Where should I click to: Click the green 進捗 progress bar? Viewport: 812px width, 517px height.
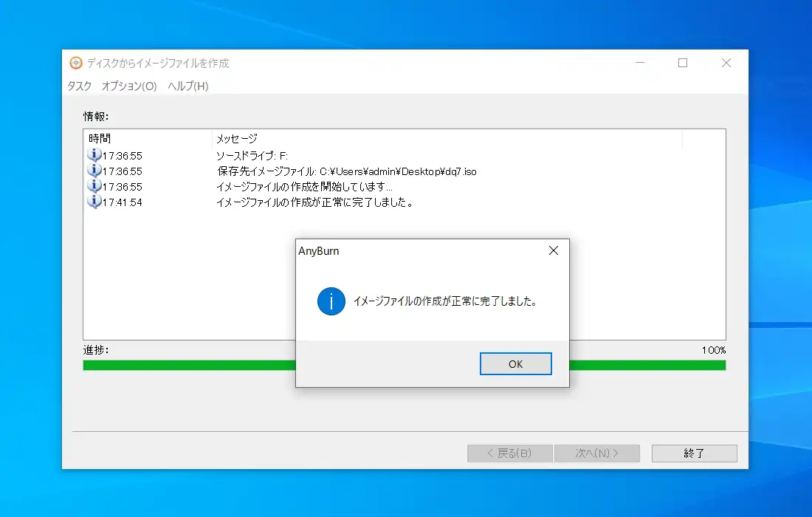185,365
